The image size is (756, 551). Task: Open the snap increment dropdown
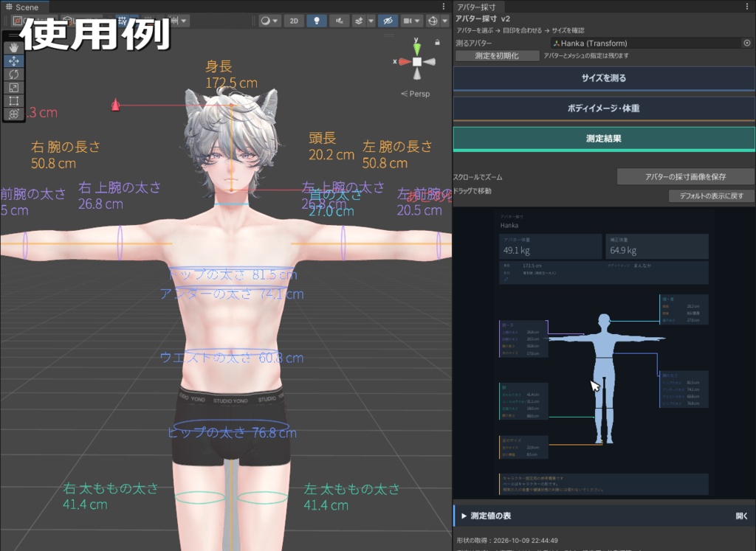pos(184,21)
